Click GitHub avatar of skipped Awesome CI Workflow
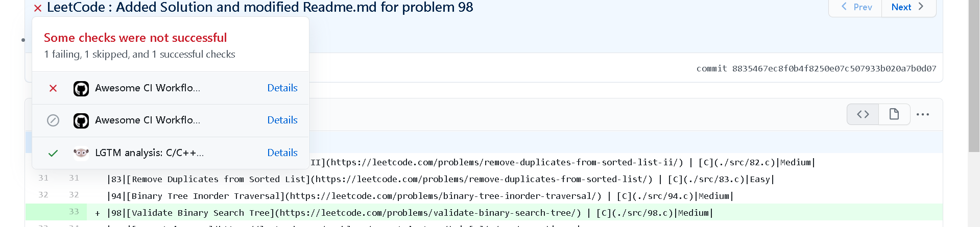980x227 pixels. click(x=81, y=121)
